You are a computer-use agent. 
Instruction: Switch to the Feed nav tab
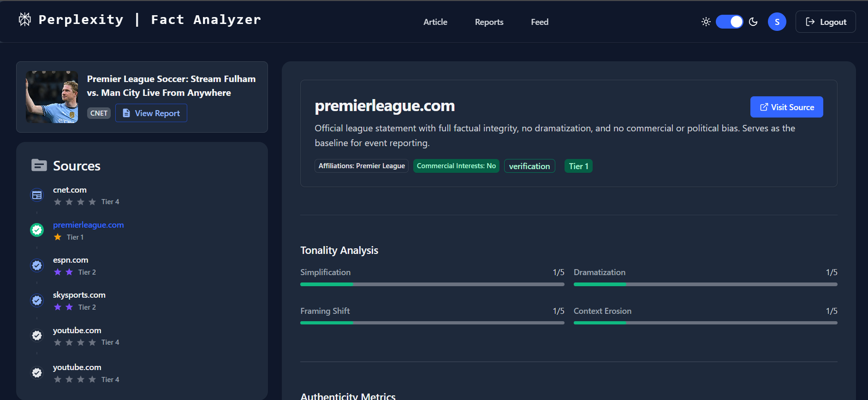[x=539, y=22]
